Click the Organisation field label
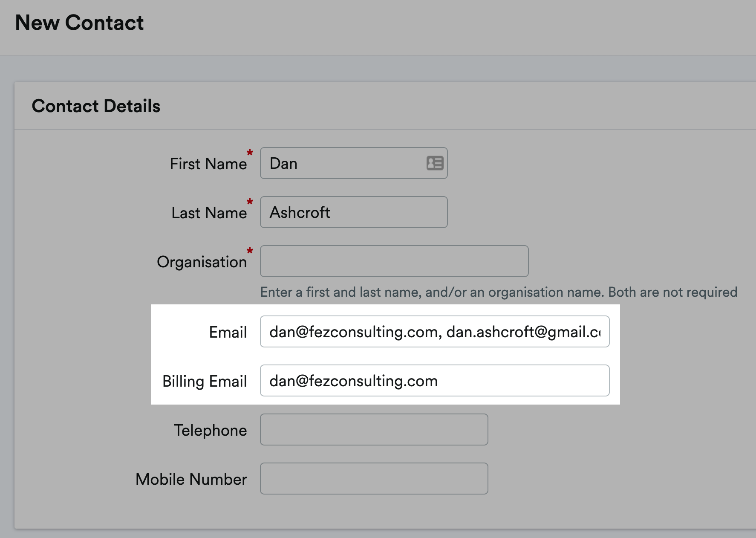The width and height of the screenshot is (756, 538). click(x=202, y=262)
